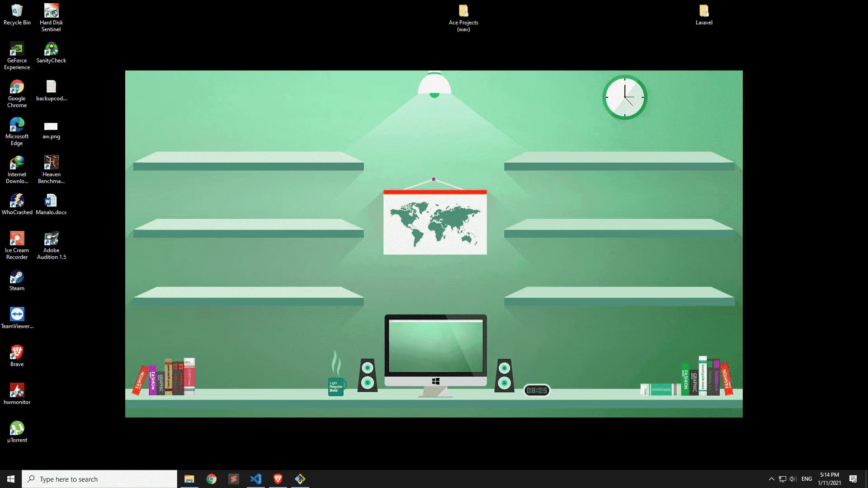Click the 'Type here to search' box
Screen dimensions: 868x488
pyautogui.click(x=99, y=479)
